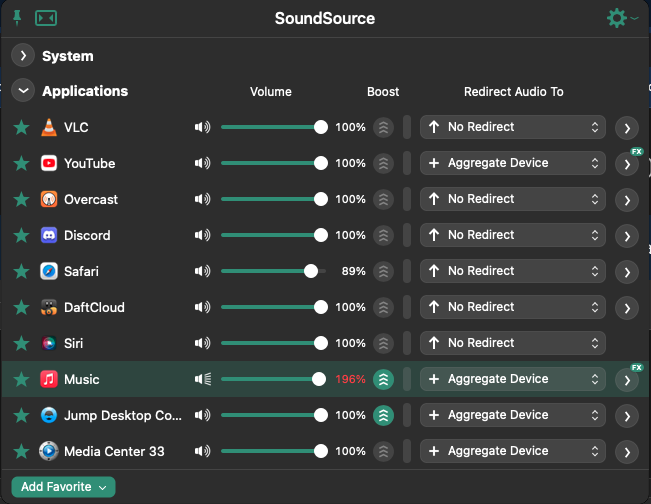Click Music's 196% volume value

click(350, 379)
